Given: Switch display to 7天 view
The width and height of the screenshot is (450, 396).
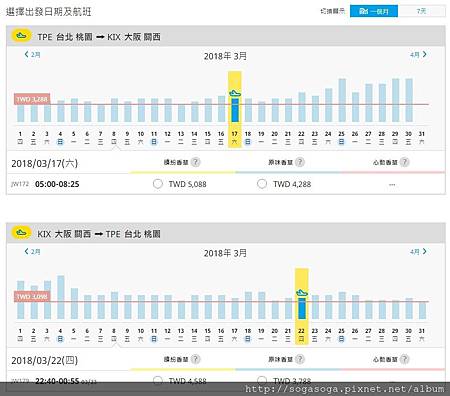Looking at the screenshot, I should pyautogui.click(x=421, y=11).
